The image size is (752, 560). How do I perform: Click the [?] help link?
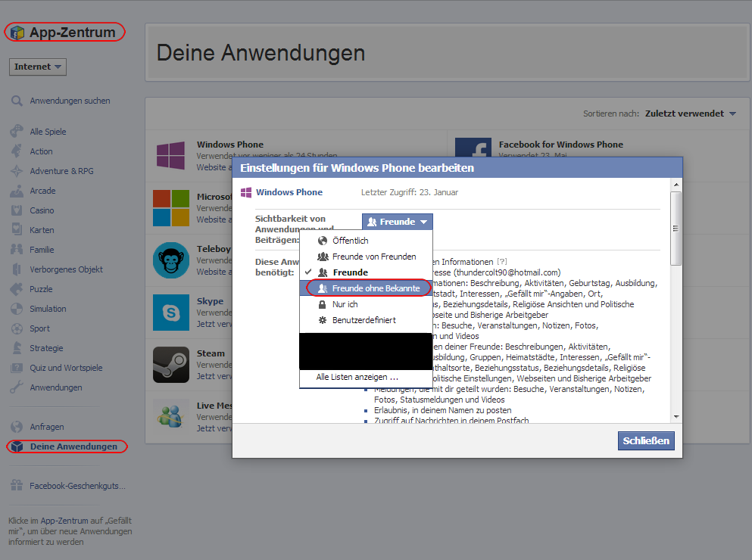(x=501, y=261)
